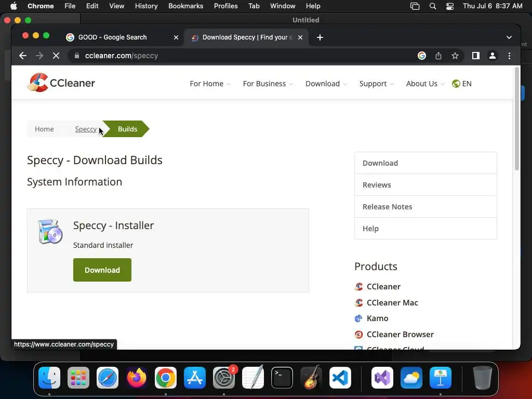Click the Home breadcrumb link
532x399 pixels.
44,129
